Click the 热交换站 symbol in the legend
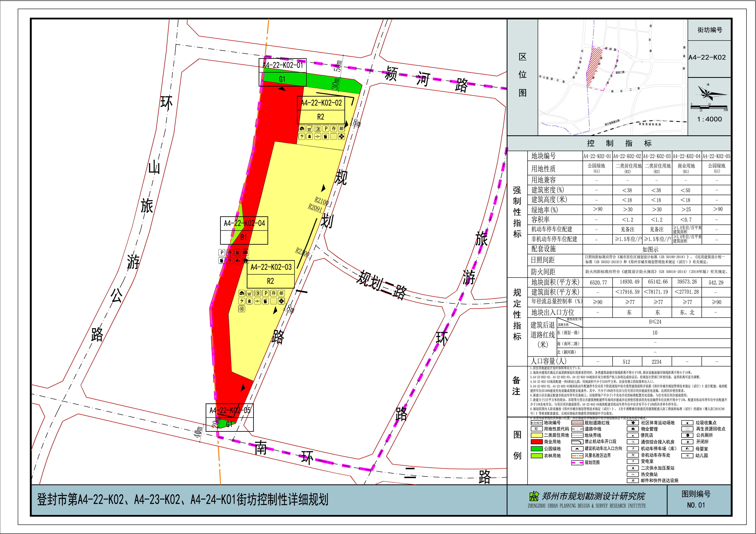This screenshot has height=534, width=756. pos(633,474)
